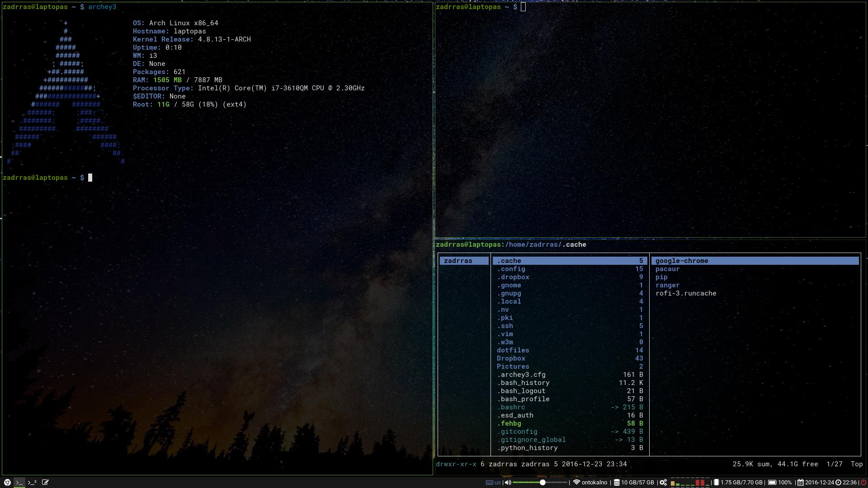The image size is (868, 488).
Task: Focus the top-right terminal prompt
Action: [481, 7]
